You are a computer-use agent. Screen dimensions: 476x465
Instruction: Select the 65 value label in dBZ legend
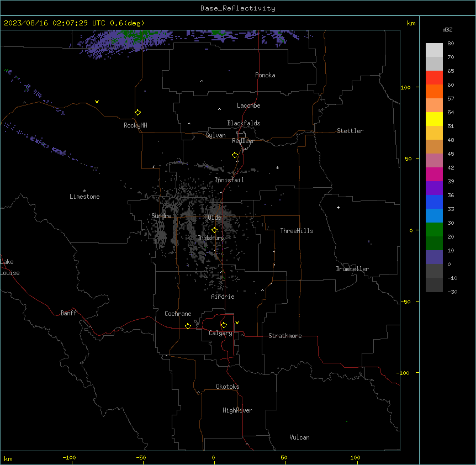tap(451, 71)
